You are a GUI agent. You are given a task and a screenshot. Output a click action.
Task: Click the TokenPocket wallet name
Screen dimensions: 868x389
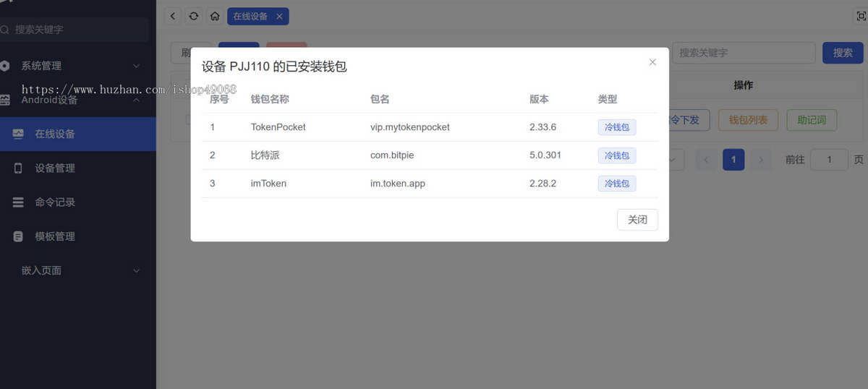point(278,127)
